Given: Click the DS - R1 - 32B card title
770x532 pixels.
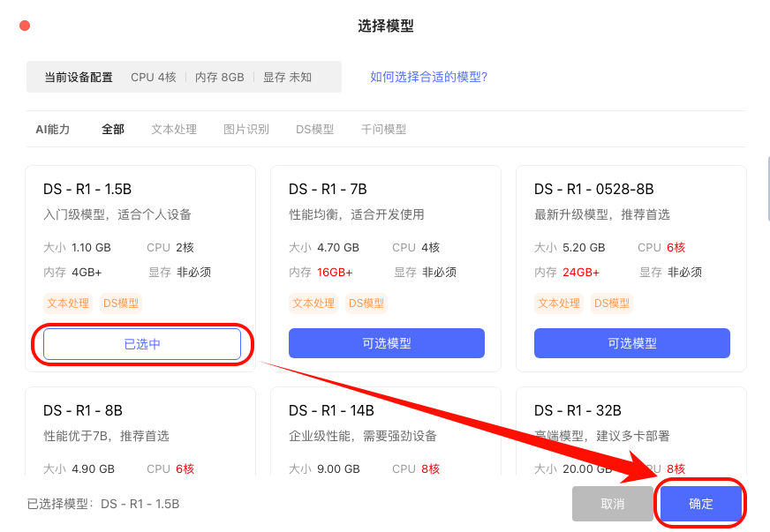Looking at the screenshot, I should coord(577,410).
